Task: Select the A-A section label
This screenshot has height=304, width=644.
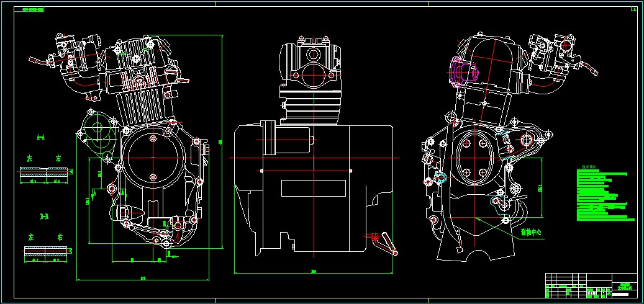Action: click(x=40, y=138)
